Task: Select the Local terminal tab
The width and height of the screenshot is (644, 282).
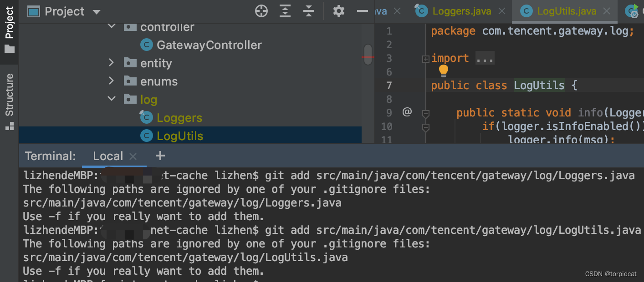Action: pyautogui.click(x=109, y=156)
